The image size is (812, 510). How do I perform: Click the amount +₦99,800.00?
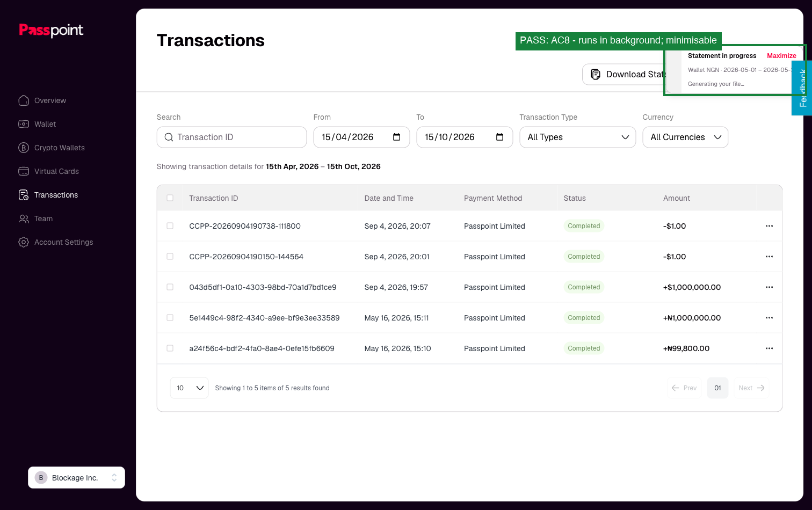tap(686, 348)
